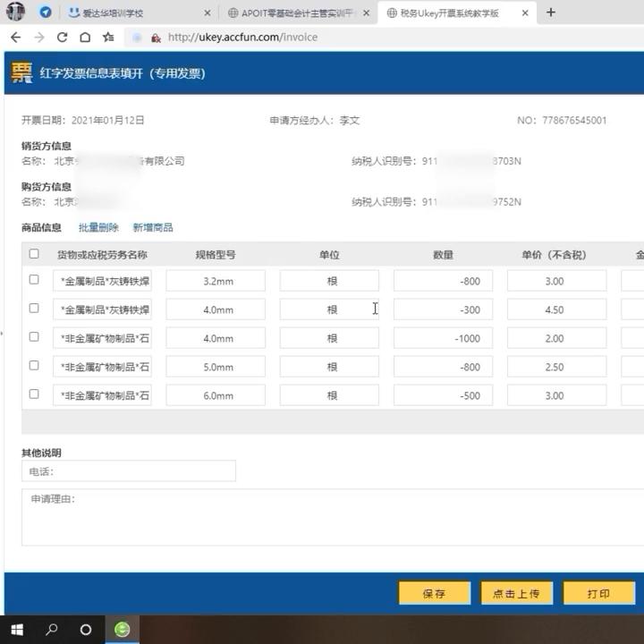Edit the -1000 quantity field

coord(443,338)
